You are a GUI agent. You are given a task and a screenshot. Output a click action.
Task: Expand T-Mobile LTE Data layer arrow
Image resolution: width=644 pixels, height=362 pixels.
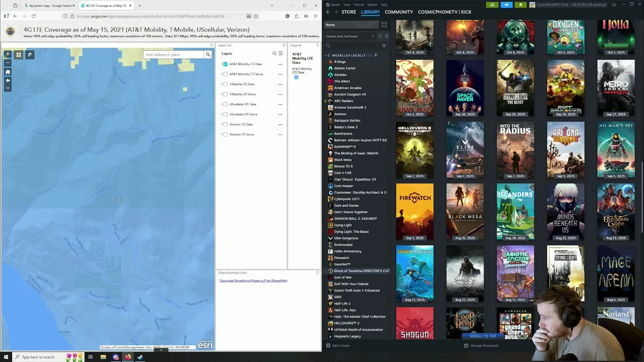point(221,84)
